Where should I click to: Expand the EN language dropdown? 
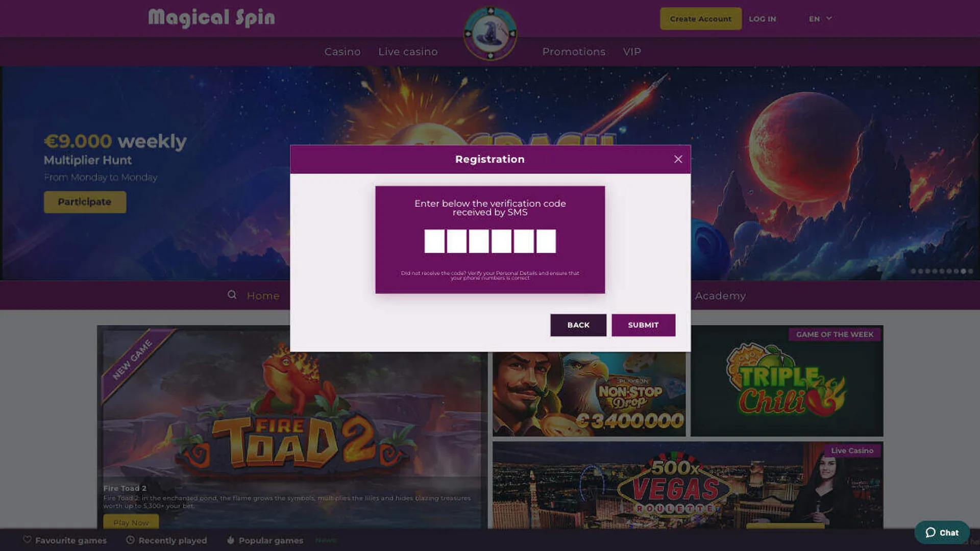tap(820, 18)
